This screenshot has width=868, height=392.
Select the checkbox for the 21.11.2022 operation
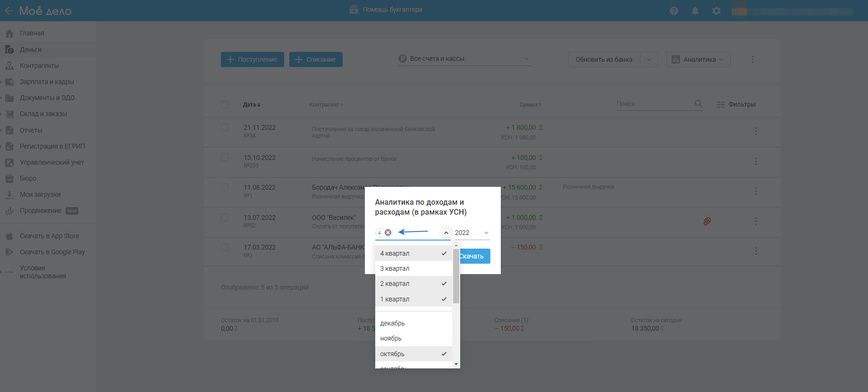(x=225, y=127)
